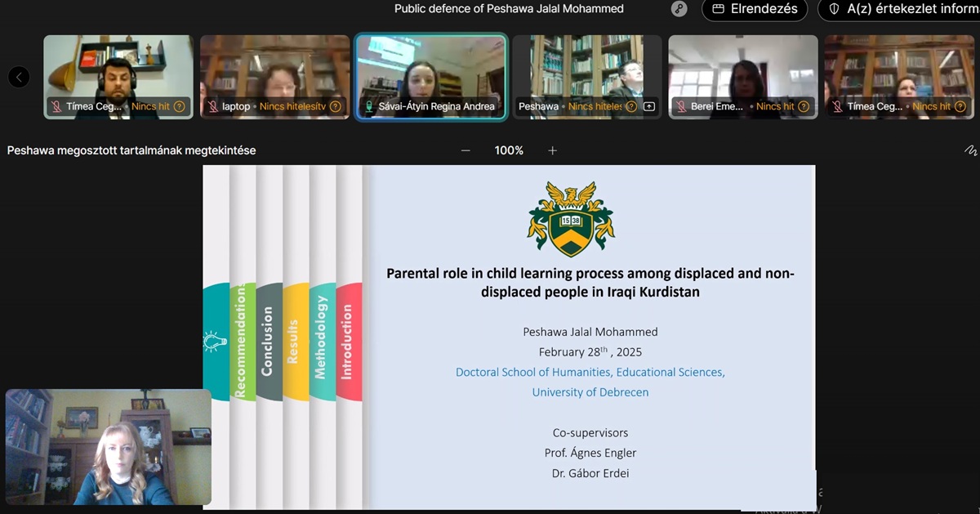Click the 100% zoom level indicator
This screenshot has height=514, width=980.
(509, 150)
